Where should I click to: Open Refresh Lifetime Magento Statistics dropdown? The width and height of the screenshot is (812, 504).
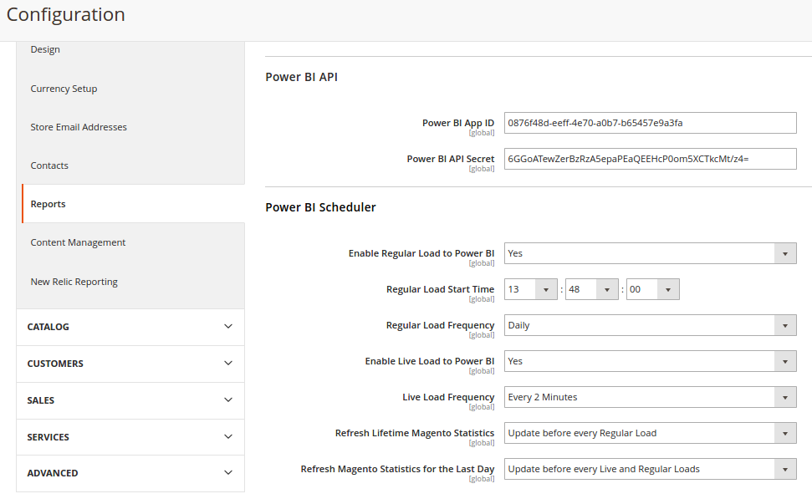(x=650, y=433)
